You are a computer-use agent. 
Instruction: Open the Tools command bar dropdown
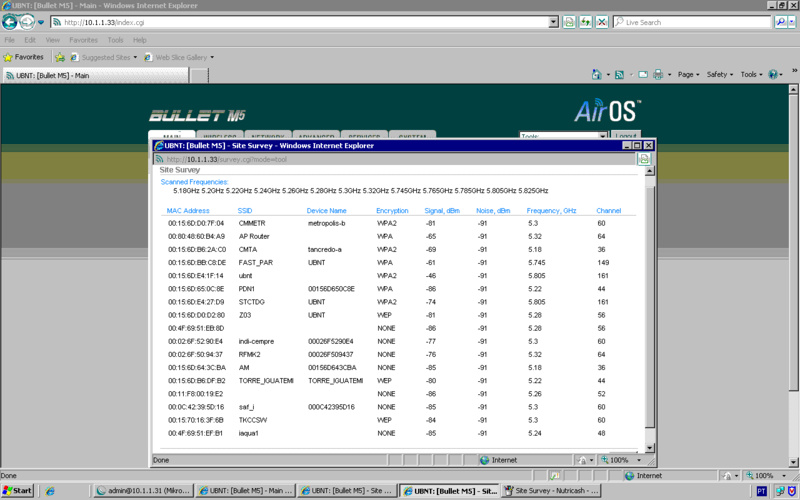[751, 74]
